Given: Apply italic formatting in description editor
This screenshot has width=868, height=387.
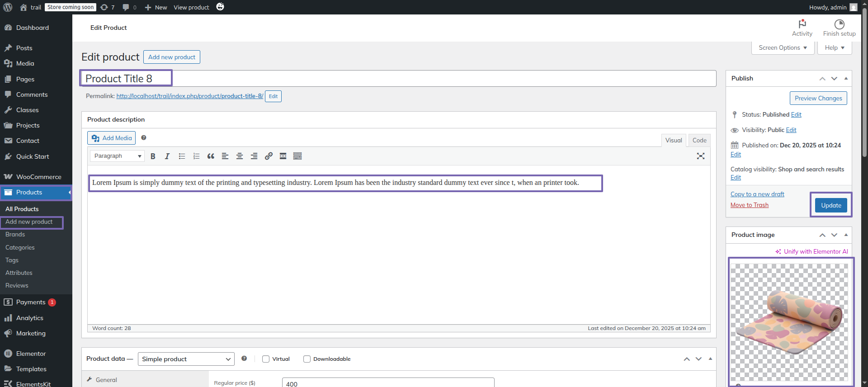Looking at the screenshot, I should 167,156.
